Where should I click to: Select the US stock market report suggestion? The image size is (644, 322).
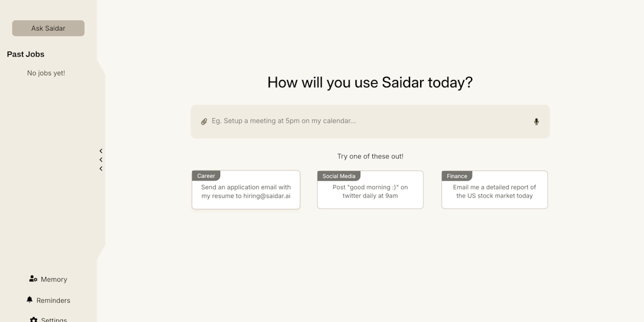click(x=494, y=192)
